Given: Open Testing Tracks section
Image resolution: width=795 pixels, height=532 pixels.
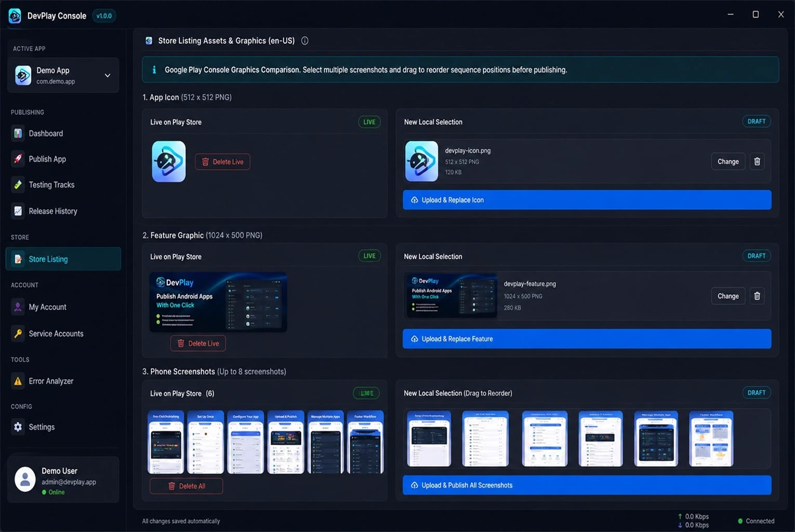Looking at the screenshot, I should coord(63,185).
